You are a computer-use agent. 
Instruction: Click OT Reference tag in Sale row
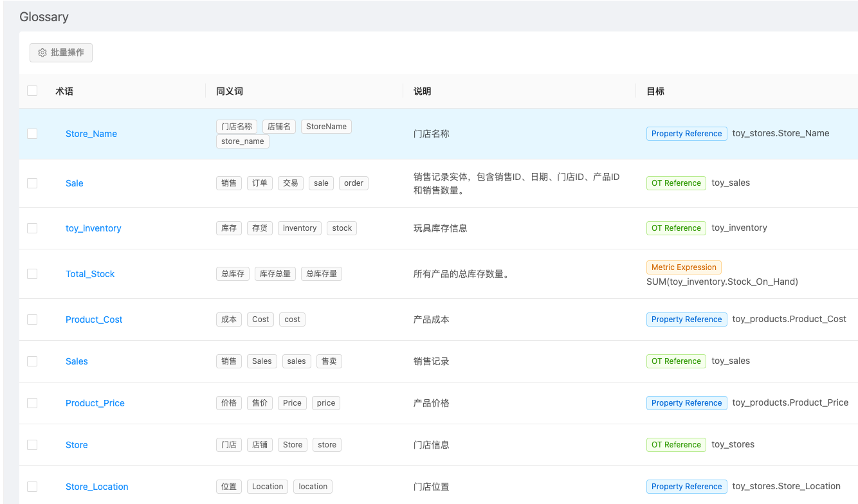click(x=676, y=183)
